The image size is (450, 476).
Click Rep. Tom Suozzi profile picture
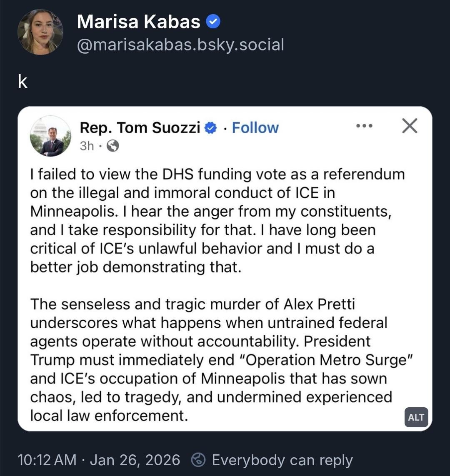click(x=51, y=136)
